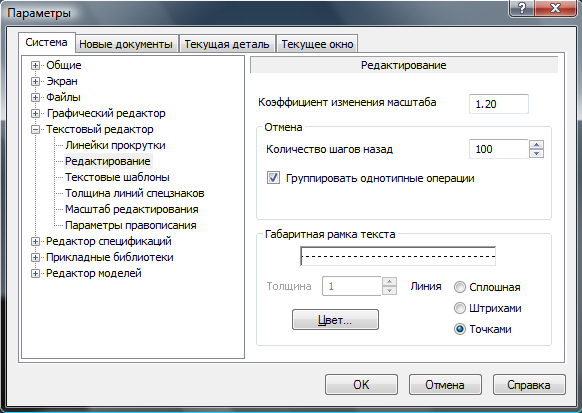
Task: Open Толщина линий спецзнаков settings
Action: (135, 193)
